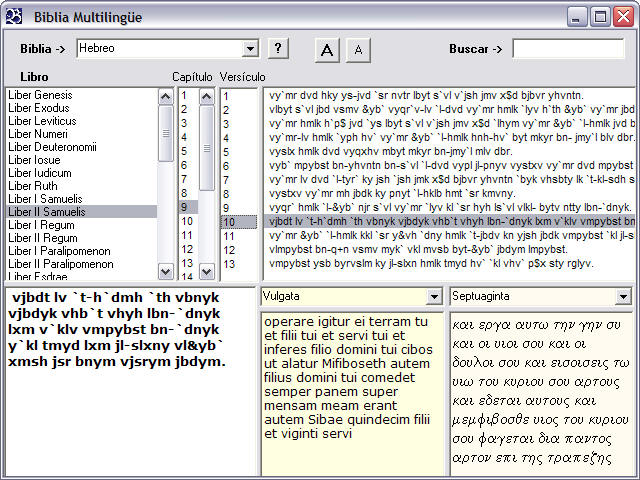Viewport: 640px width, 480px height.
Task: Click the bold Hebrew transliteration panel
Action: point(130,382)
